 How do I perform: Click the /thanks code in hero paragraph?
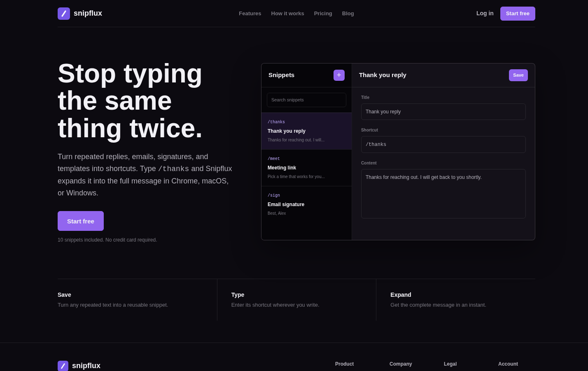coord(173,169)
